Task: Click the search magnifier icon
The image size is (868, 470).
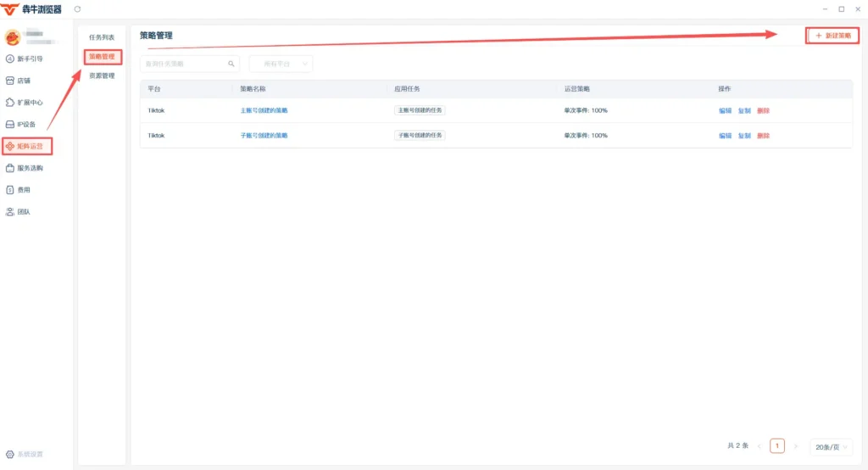Action: 231,64
